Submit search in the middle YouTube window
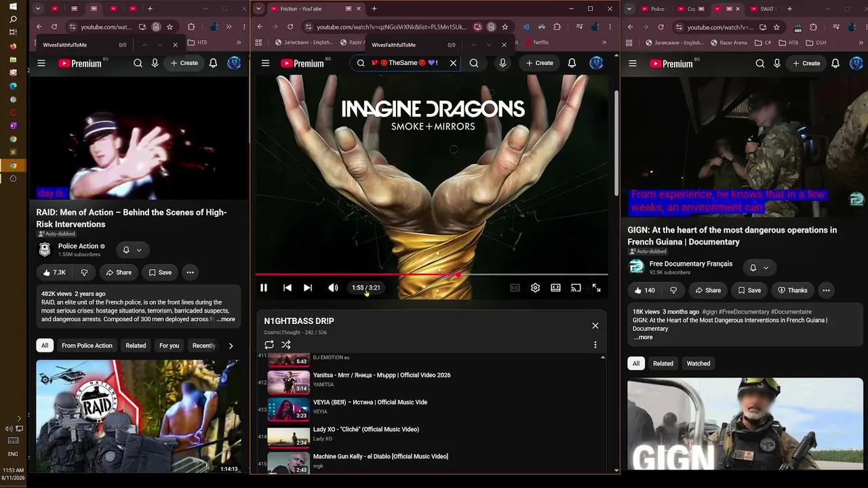Image resolution: width=868 pixels, height=488 pixels. tap(474, 63)
